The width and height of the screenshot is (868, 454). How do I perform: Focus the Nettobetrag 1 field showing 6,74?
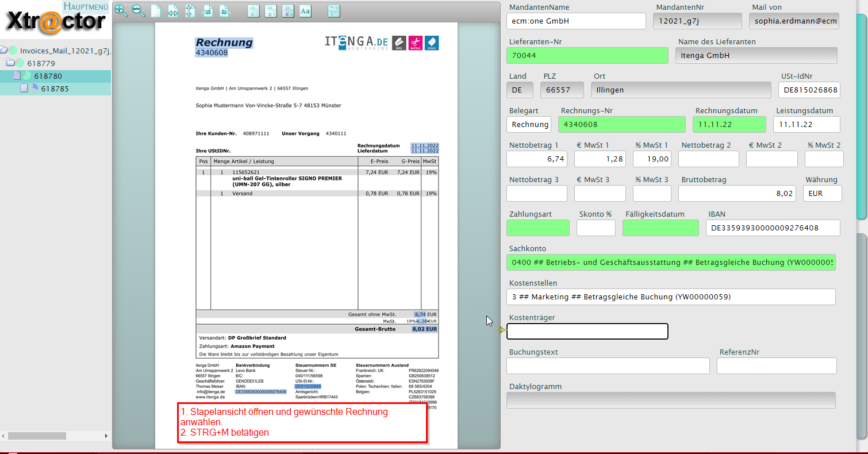(x=537, y=159)
